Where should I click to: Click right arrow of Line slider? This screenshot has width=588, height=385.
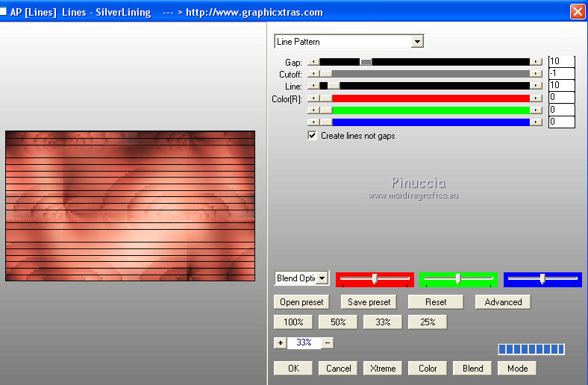536,86
